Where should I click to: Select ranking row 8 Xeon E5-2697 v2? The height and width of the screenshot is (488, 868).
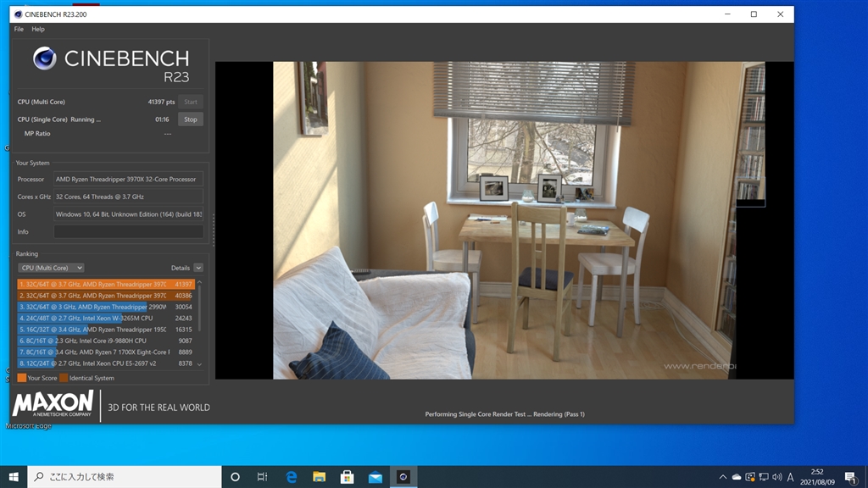(106, 363)
